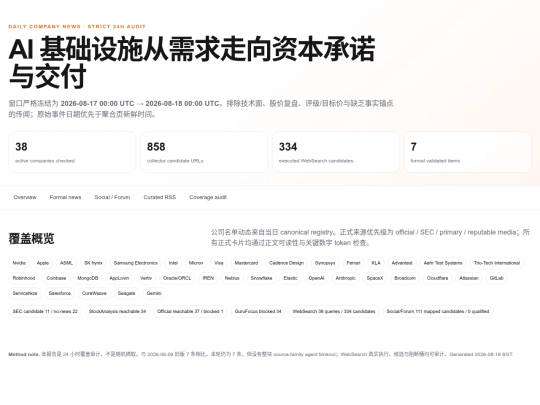Viewport: 540px width, 405px height.
Task: Click the Trio-Tech International chip
Action: (x=497, y=263)
